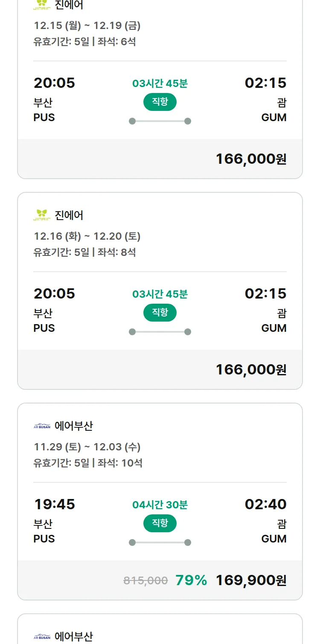The height and width of the screenshot is (644, 320).
Task: Click the crossed-out 815,000 original price
Action: point(145,580)
